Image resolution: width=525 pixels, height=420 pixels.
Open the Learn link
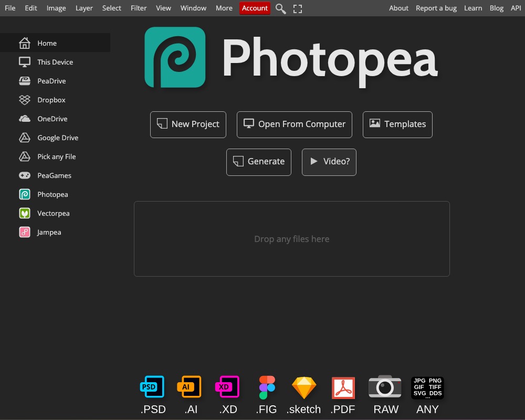click(x=473, y=8)
